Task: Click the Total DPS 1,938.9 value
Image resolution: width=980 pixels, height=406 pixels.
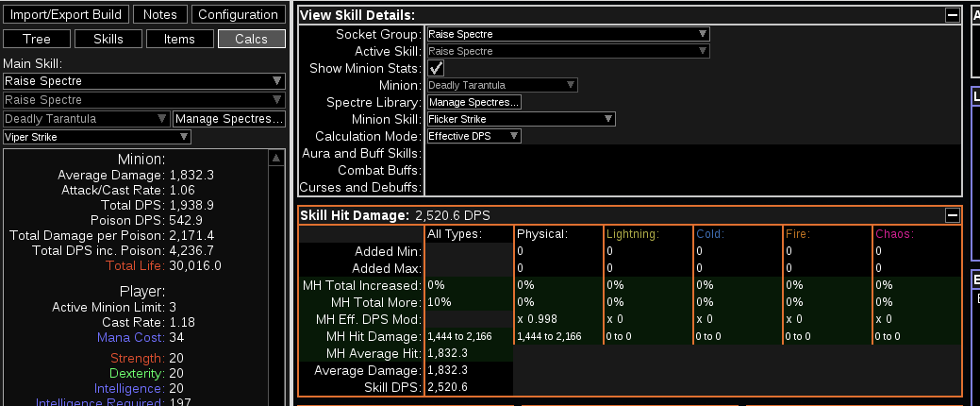Action: (x=191, y=205)
